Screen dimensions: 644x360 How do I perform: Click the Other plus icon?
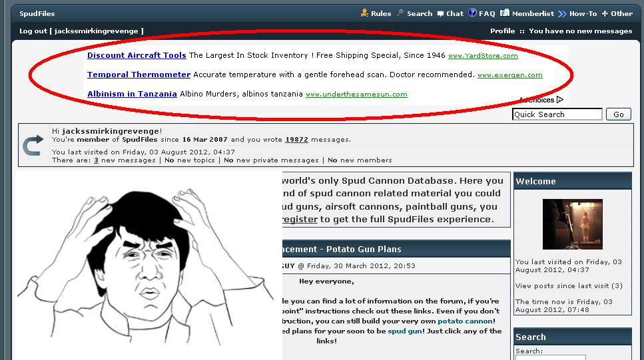[x=605, y=13]
